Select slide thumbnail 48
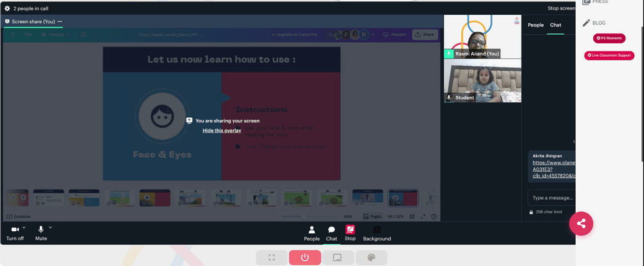The height and width of the screenshot is (266, 644). tap(191, 198)
